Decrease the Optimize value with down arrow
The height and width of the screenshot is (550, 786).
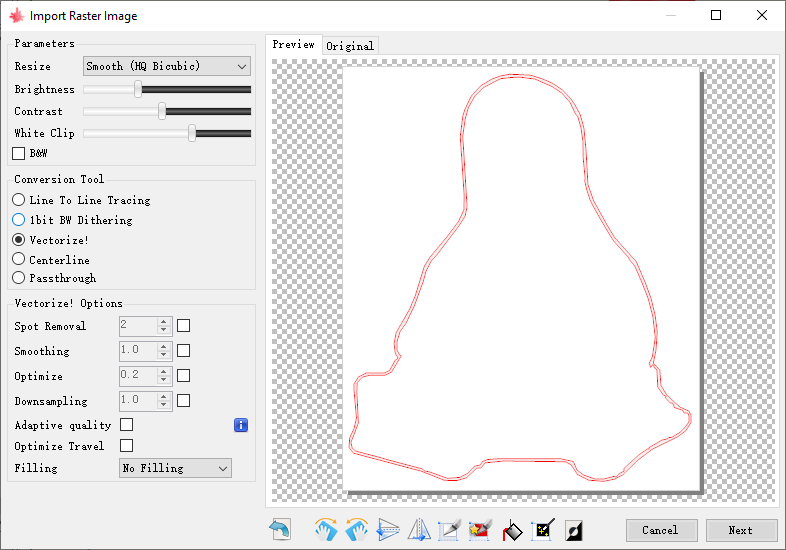163,380
